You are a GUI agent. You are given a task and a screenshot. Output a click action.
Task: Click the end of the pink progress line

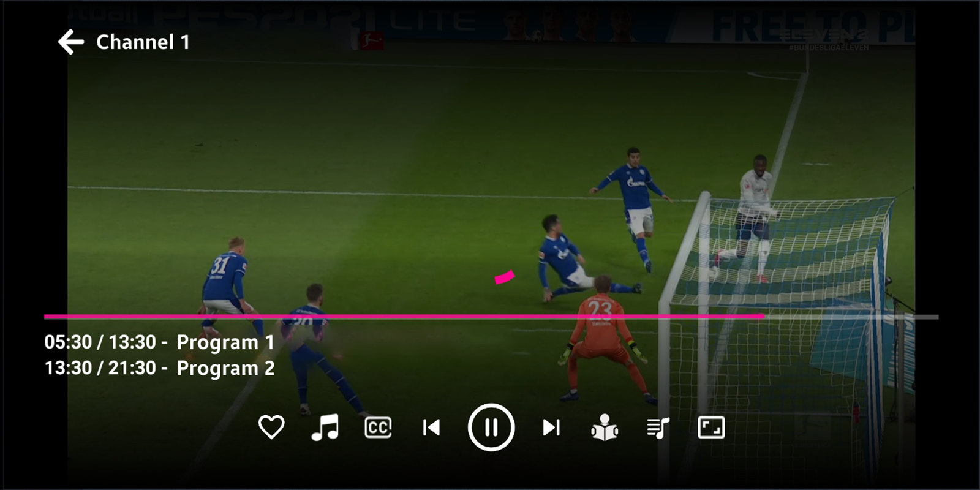click(763, 317)
